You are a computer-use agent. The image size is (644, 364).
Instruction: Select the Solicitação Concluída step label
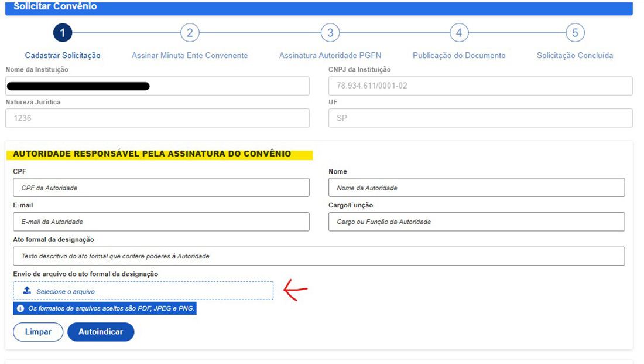click(575, 55)
